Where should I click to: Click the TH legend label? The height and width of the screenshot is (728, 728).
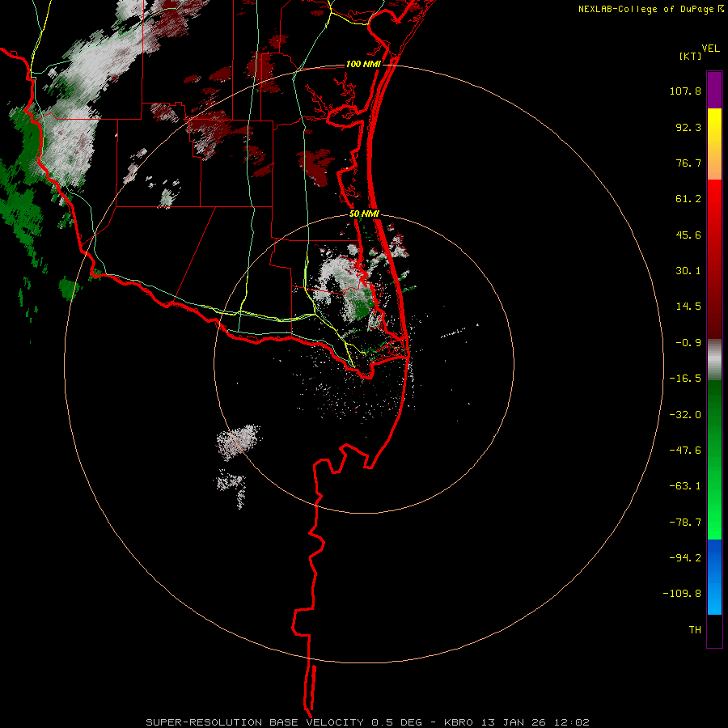coord(695,630)
